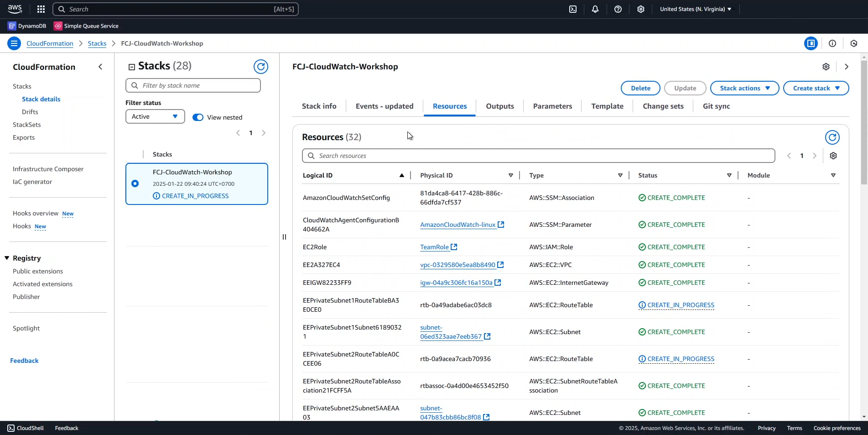Open the Stack actions dropdown

745,88
